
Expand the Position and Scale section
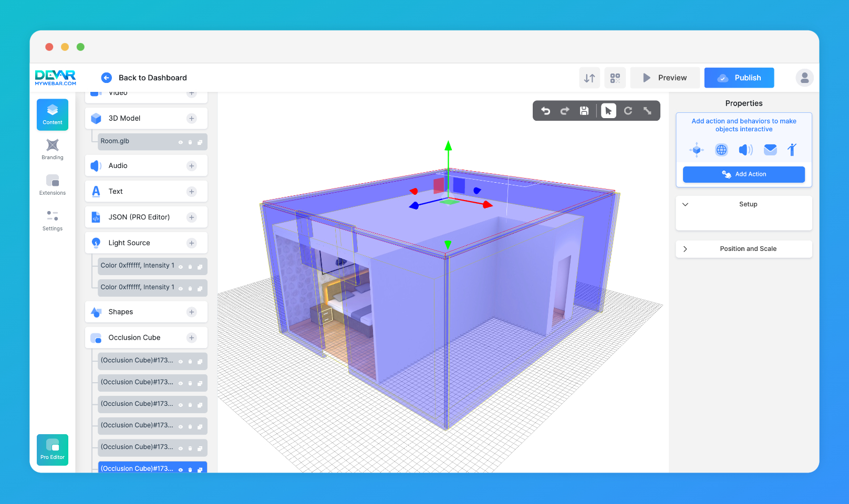click(743, 248)
